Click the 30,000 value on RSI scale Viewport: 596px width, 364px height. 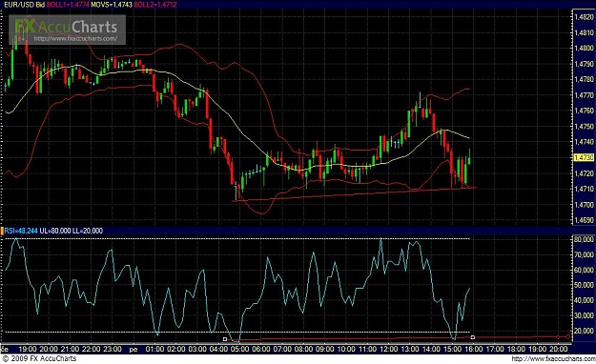click(x=584, y=315)
